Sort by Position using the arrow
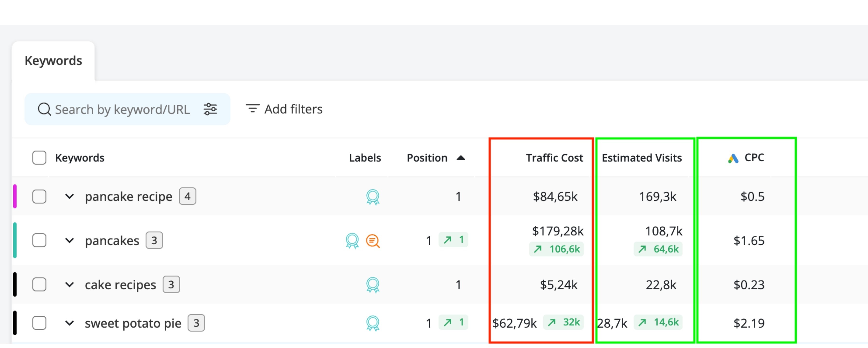 pos(461,158)
